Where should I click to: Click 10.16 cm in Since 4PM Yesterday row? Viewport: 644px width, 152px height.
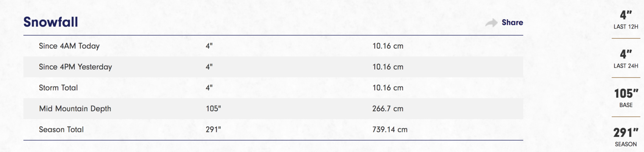[388, 67]
